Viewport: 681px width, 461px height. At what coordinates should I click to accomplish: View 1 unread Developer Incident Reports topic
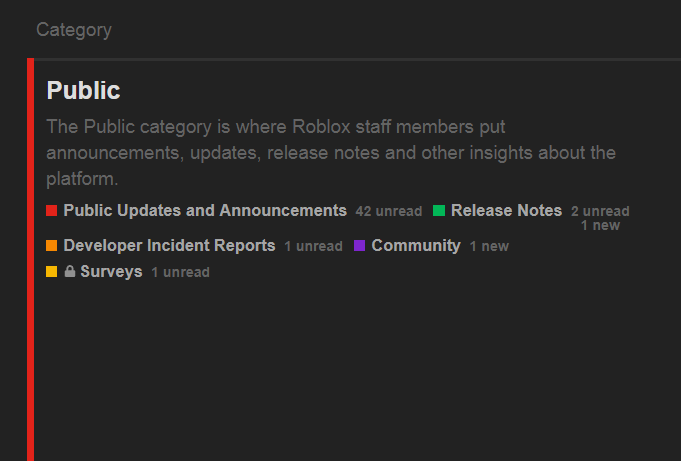pos(313,246)
